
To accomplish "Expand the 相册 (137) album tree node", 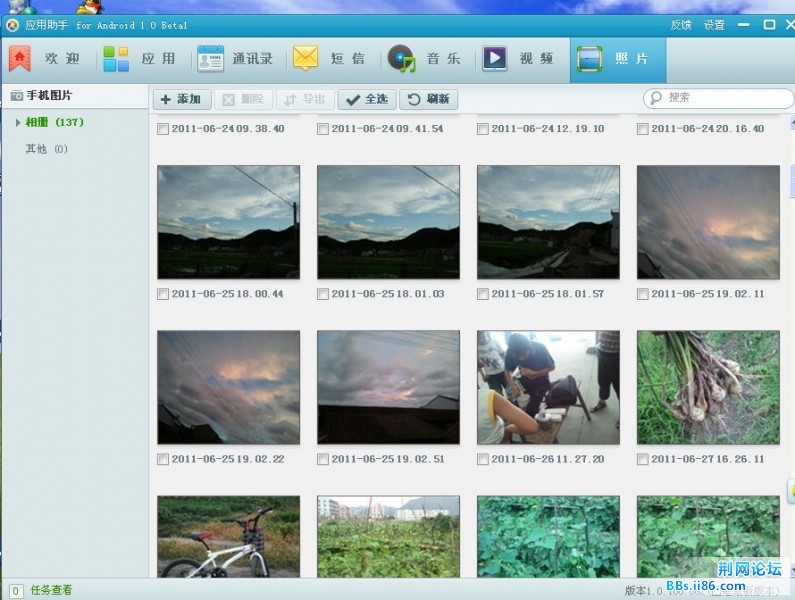I will click(x=19, y=122).
